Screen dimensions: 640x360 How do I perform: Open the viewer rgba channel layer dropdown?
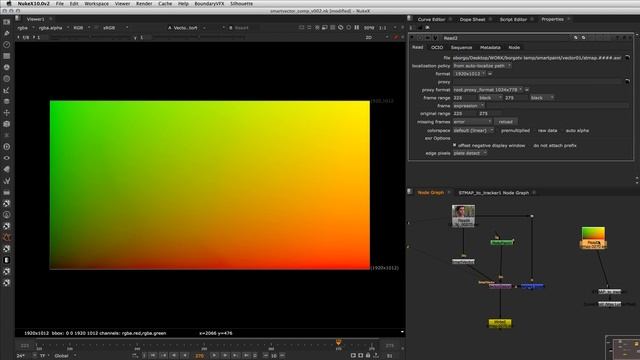26,28
